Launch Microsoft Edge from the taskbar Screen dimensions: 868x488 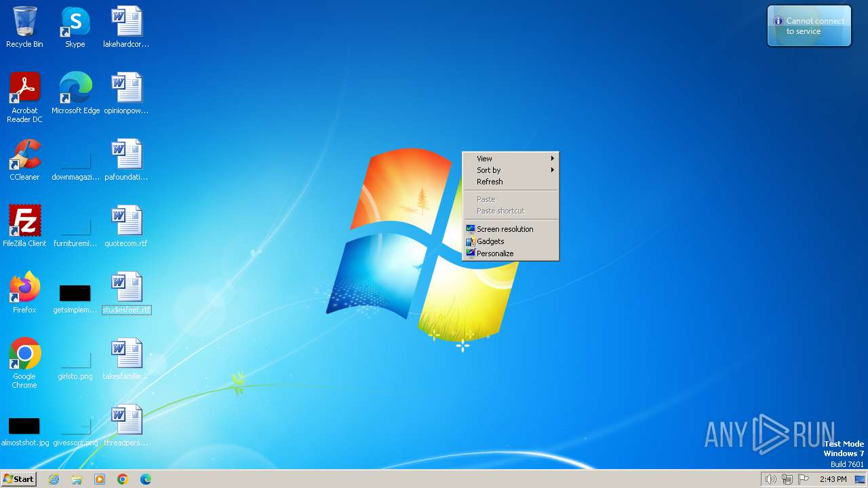pyautogui.click(x=146, y=479)
